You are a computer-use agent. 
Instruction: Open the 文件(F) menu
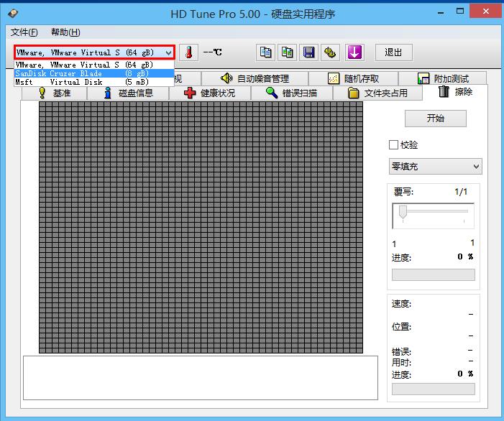(x=24, y=32)
